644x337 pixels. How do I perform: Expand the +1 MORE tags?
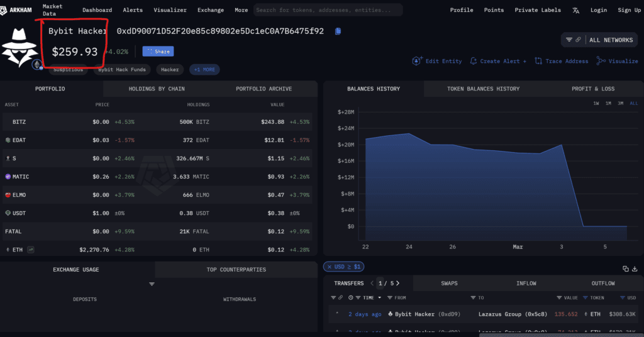[x=205, y=70]
